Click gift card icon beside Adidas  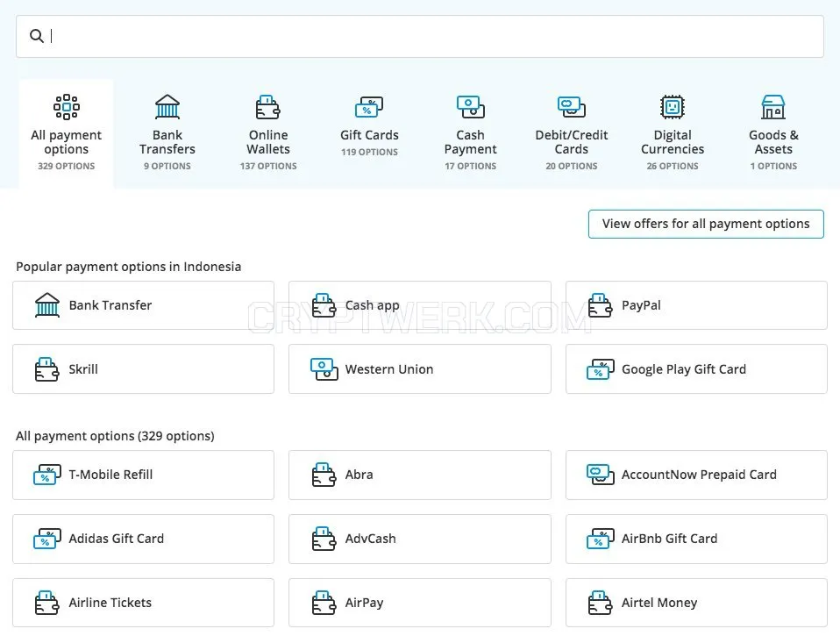(47, 539)
